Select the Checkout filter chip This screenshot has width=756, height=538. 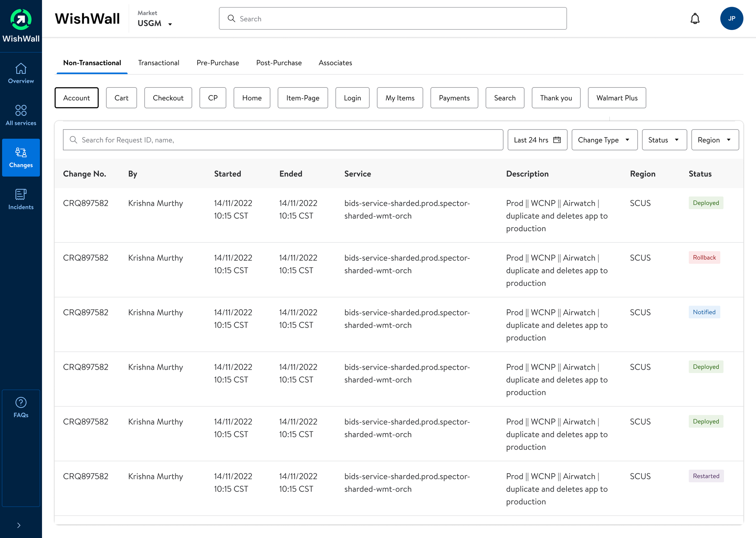[x=168, y=98]
